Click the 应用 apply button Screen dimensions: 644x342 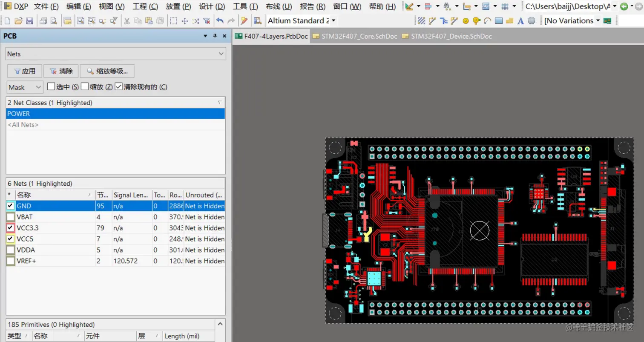pos(24,71)
